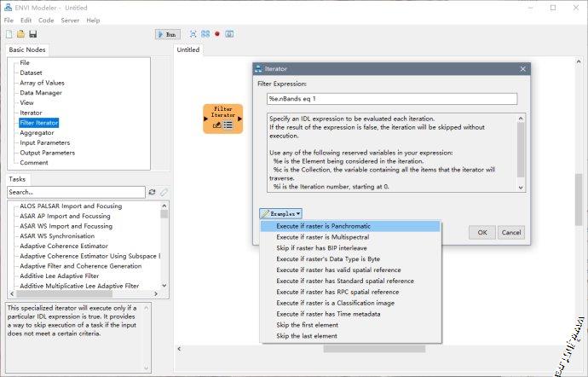The image size is (588, 377).
Task: Click the red record dot icon
Action: [217, 34]
